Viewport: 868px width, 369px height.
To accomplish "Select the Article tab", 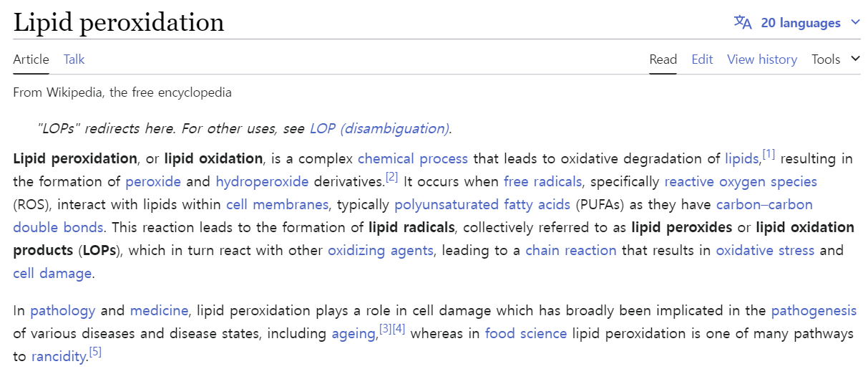I will pyautogui.click(x=31, y=59).
